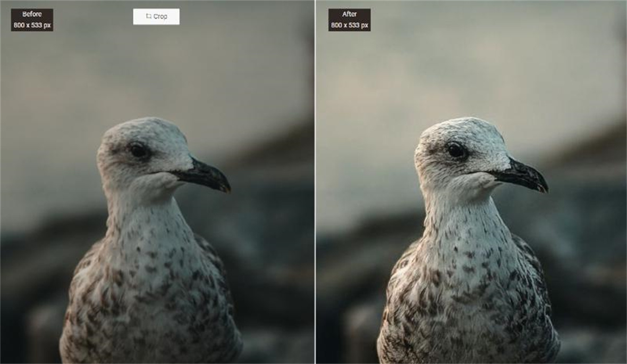Screen dimensions: 627x364
Task: Select the Before seagull image preview
Action: point(157,182)
